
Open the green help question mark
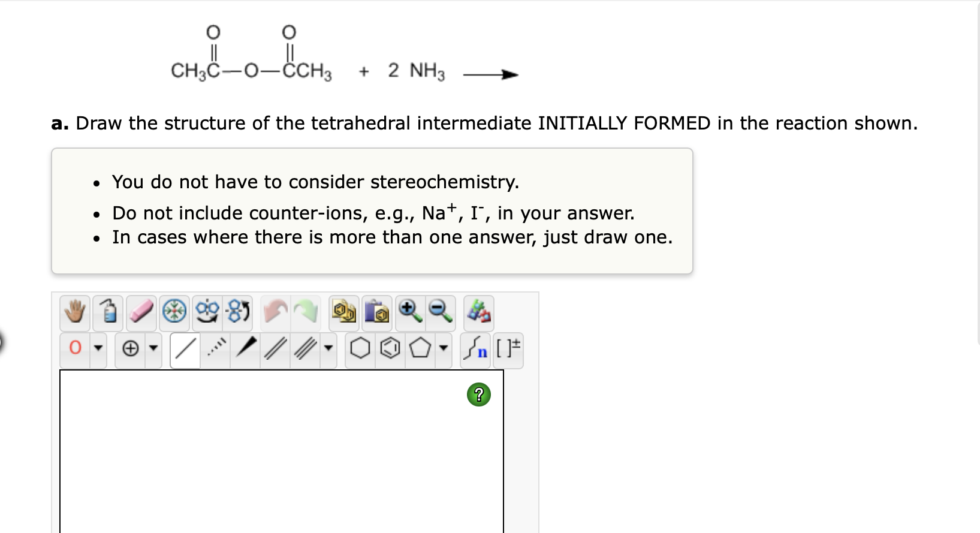click(x=479, y=395)
